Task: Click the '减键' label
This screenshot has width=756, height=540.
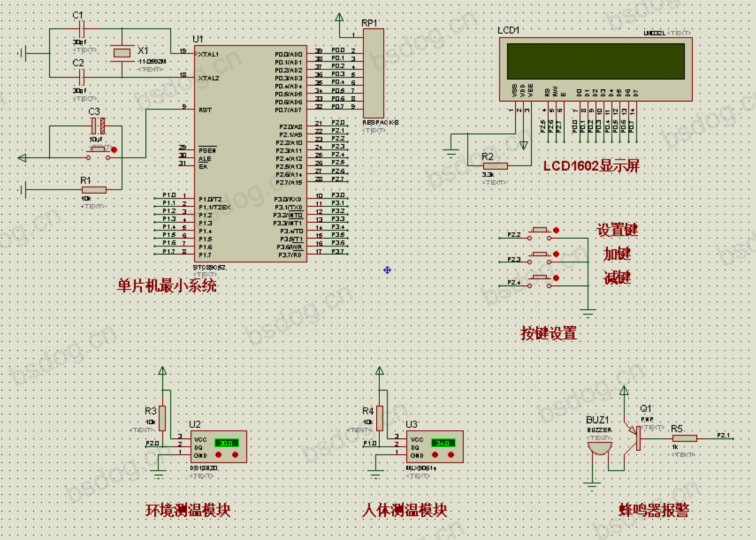Action: pos(617,277)
